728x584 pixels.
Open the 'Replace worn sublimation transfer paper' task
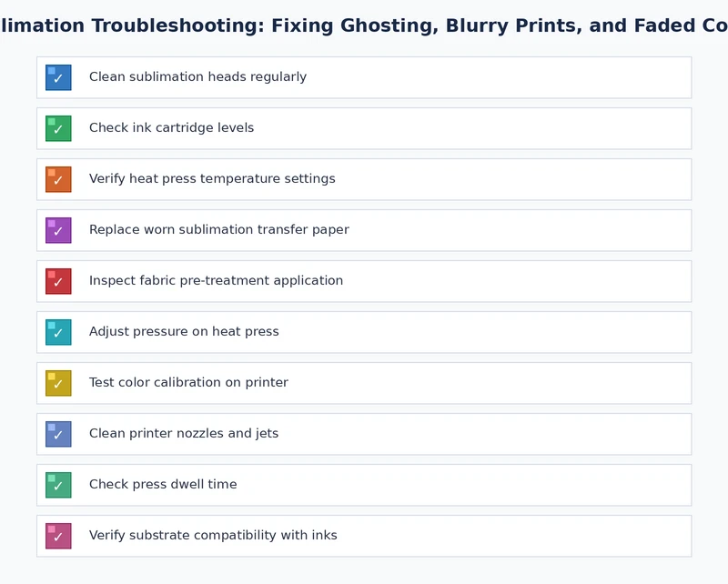coord(218,230)
